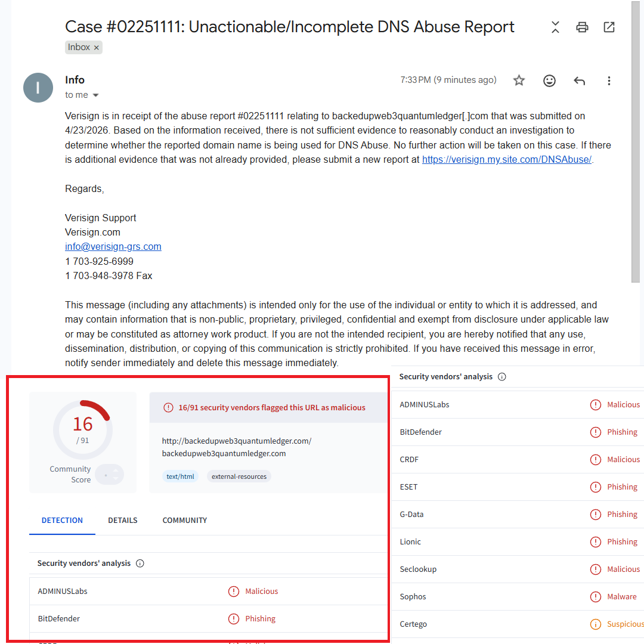644x644 pixels.
Task: Switch to the COMMUNITY tab
Action: (x=185, y=521)
